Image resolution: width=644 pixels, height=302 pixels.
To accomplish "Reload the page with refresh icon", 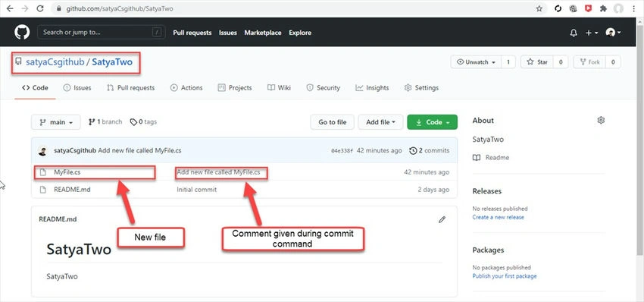I will tap(40, 8).
